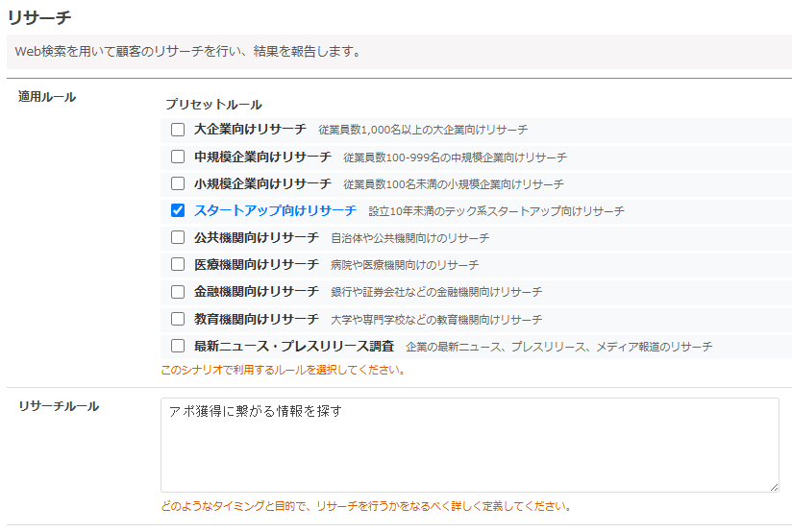
Task: Tick the 最新ニュース・プレスリリース調査 checkbox
Action: (x=178, y=346)
